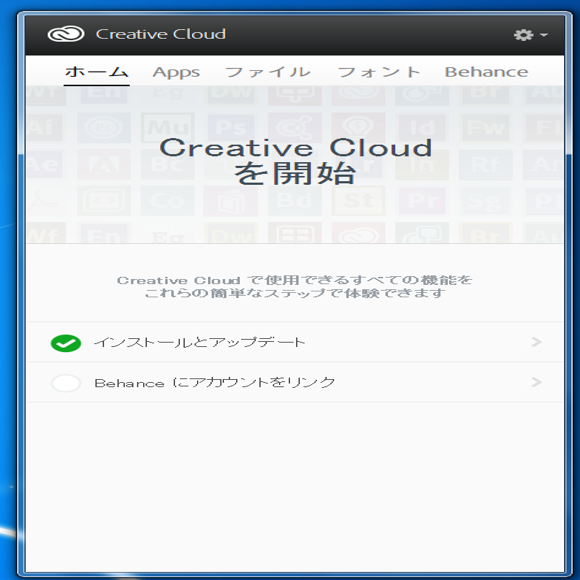Open Behance にアカウントをリンク step
This screenshot has height=580, width=580.
pyautogui.click(x=295, y=382)
